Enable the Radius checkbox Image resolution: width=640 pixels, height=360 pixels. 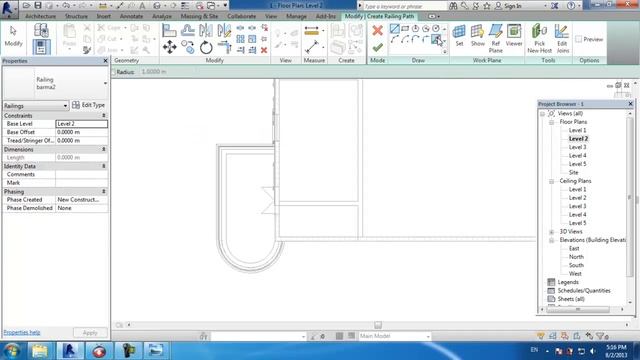pos(114,72)
